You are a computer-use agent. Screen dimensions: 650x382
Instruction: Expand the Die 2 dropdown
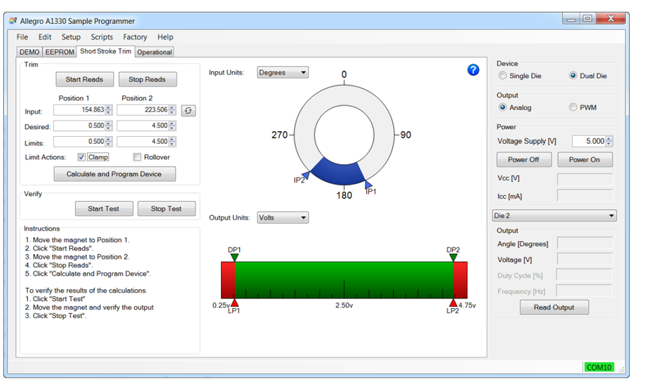[x=554, y=215]
